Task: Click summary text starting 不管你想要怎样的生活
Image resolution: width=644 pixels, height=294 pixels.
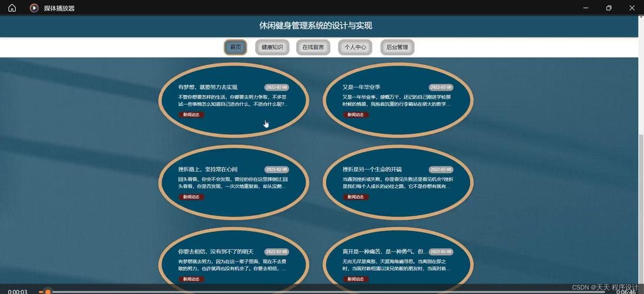Action: [233, 101]
